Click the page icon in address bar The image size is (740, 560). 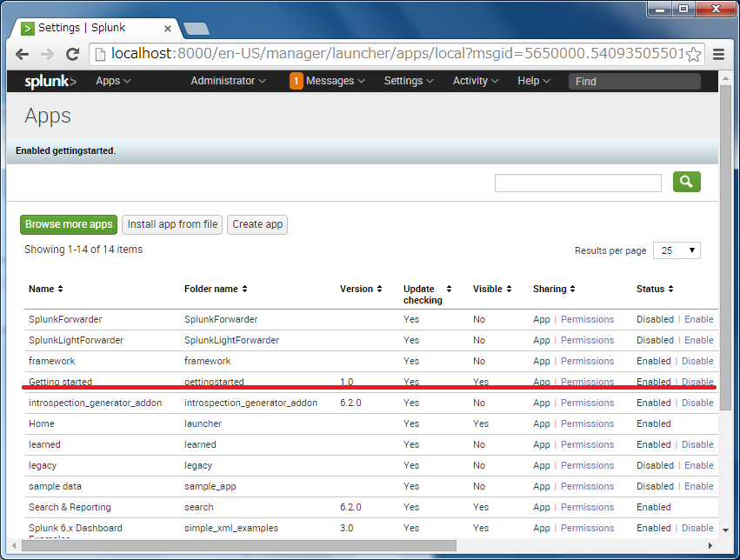(x=100, y=54)
